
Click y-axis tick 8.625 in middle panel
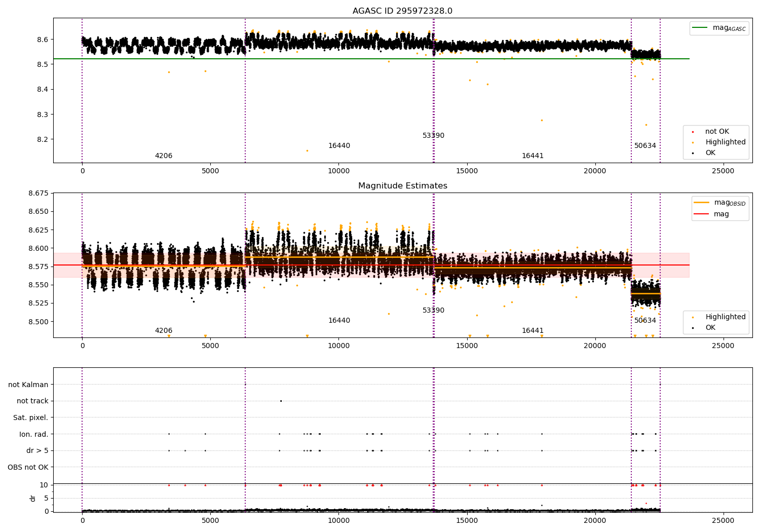tap(39, 230)
